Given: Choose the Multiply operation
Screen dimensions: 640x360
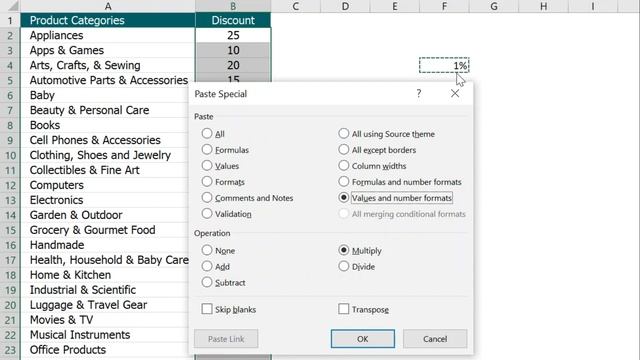Looking at the screenshot, I should (360, 250).
